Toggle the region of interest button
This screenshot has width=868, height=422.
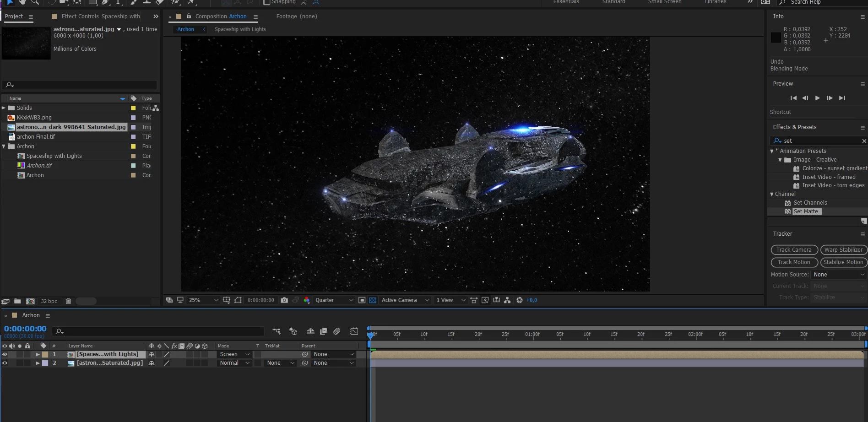tap(362, 300)
